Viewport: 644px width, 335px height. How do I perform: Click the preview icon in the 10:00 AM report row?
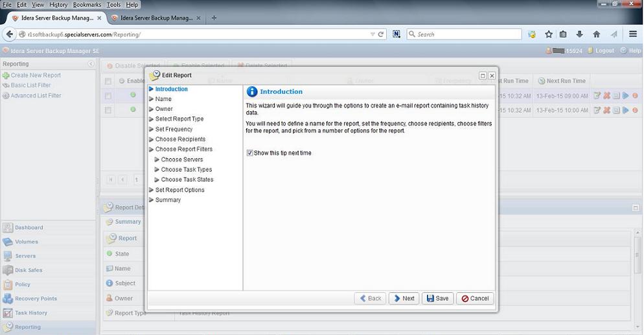(x=616, y=110)
